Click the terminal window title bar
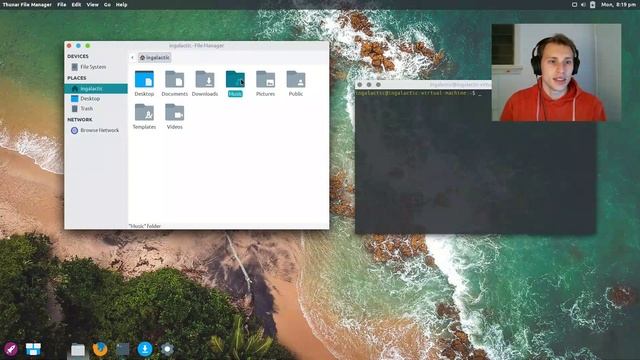 [x=423, y=84]
